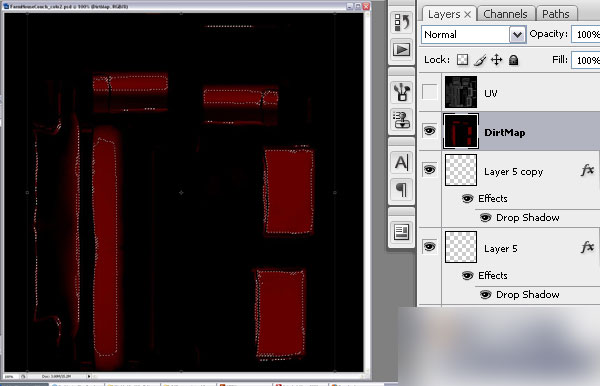
Task: Click the Doc size status text
Action: pos(56,376)
